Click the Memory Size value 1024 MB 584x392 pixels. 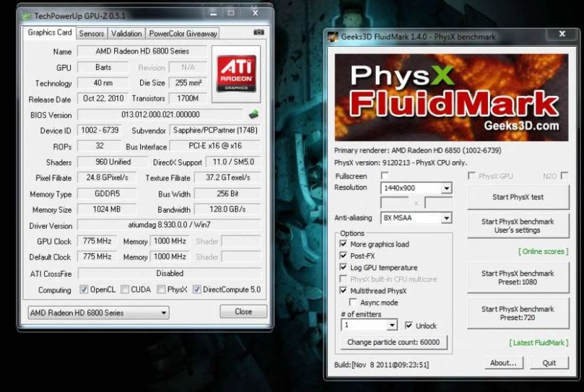(107, 209)
